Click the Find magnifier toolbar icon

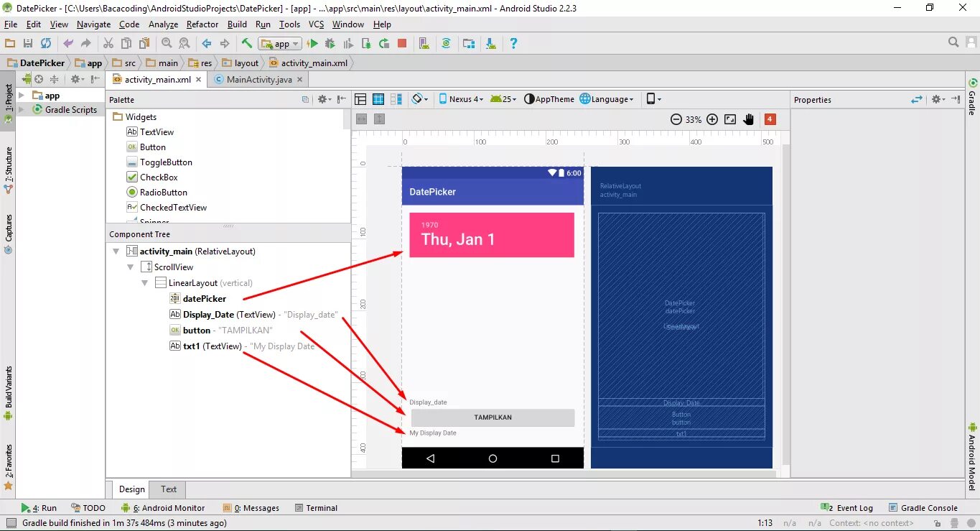click(167, 43)
